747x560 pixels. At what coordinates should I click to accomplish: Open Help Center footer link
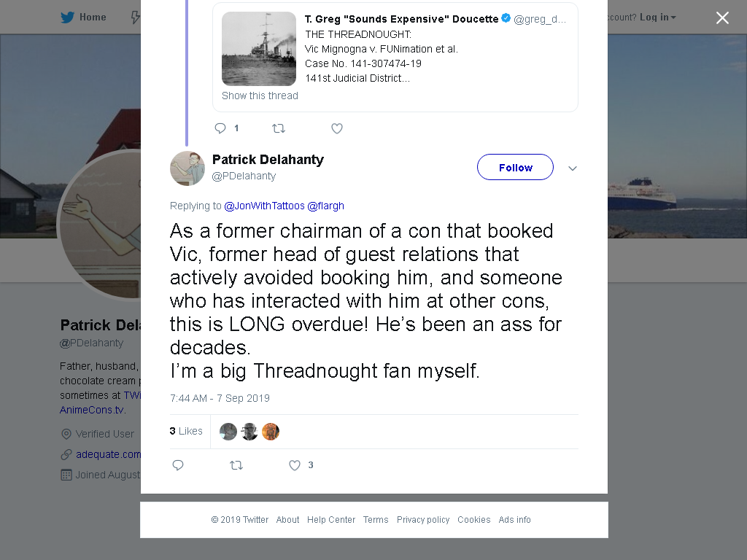pyautogui.click(x=331, y=519)
